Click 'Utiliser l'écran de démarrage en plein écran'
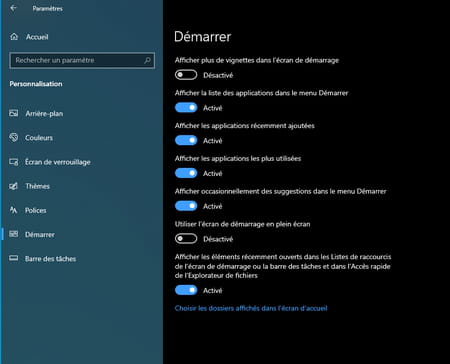 pos(242,224)
